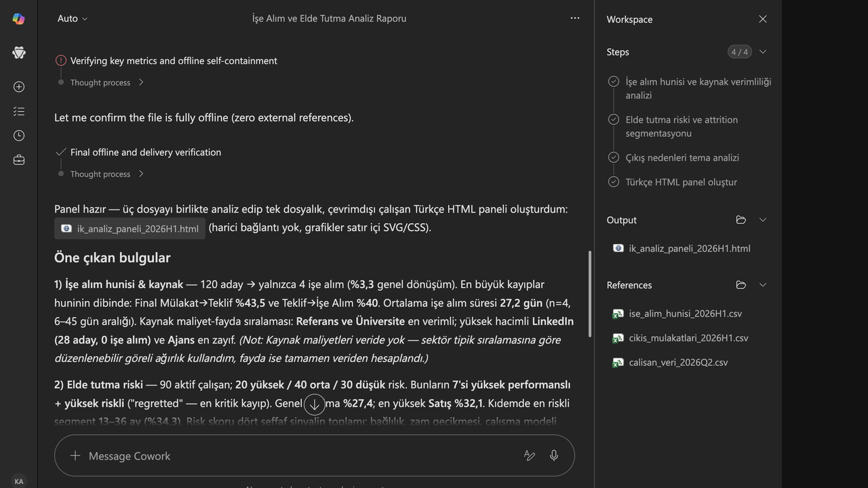Click Final offline and delivery verification text
This screenshot has height=488, width=868.
click(146, 152)
